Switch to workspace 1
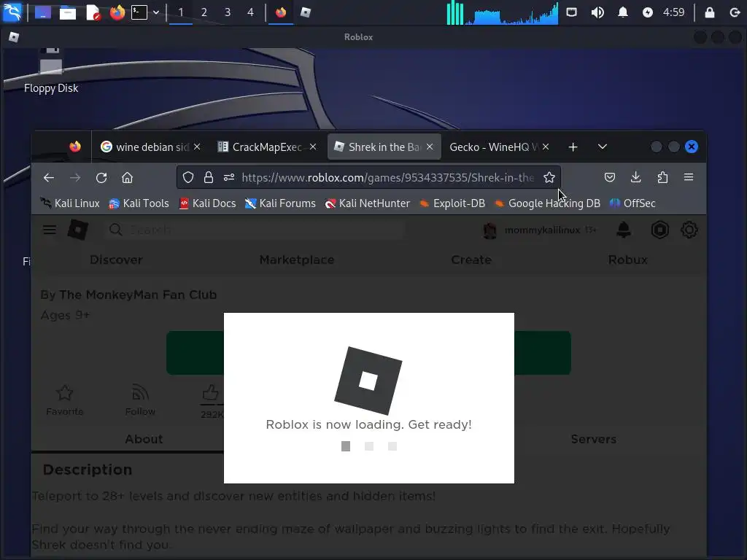The image size is (747, 560). pos(181,12)
